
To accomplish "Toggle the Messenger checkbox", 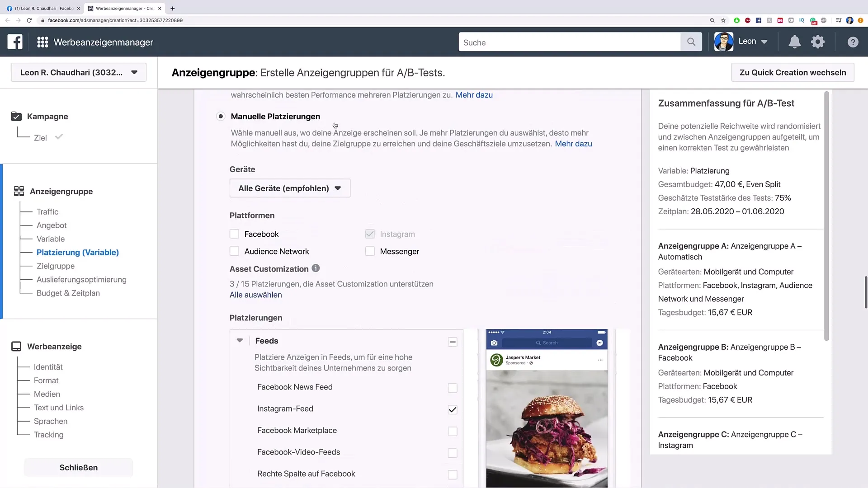I will click(370, 251).
